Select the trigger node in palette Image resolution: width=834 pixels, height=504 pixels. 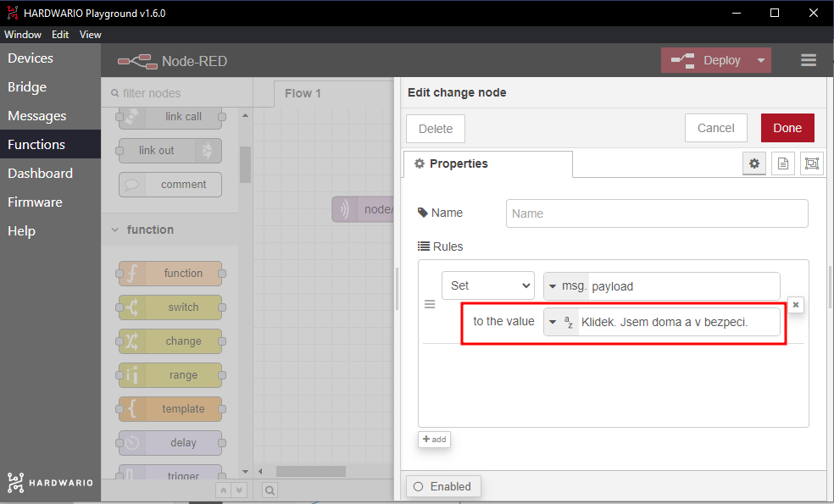click(x=170, y=473)
